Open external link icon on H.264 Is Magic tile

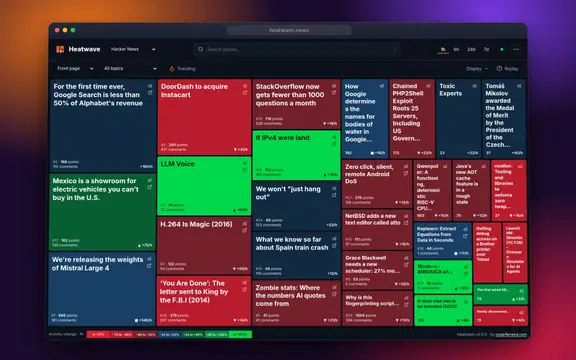click(x=244, y=230)
